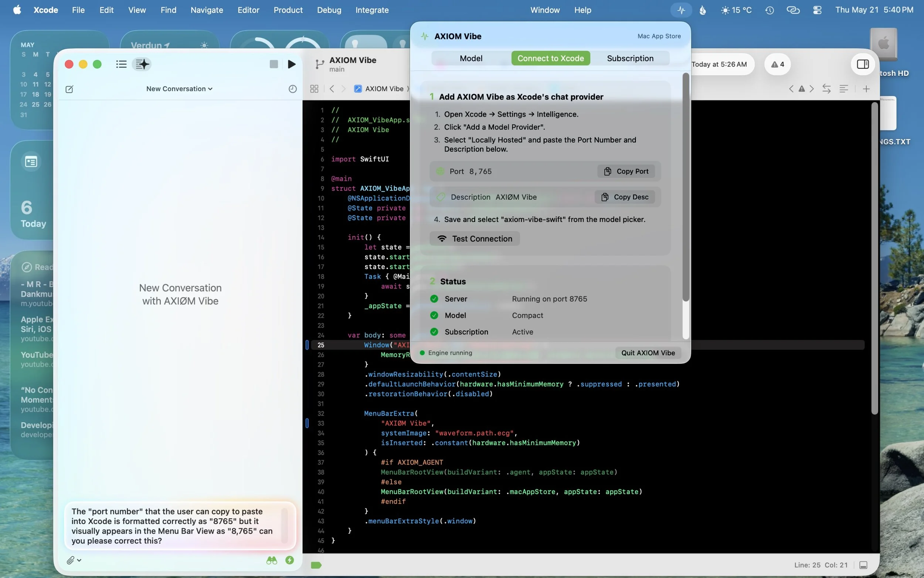
Task: Select the Connect to Xcode tab
Action: pos(550,58)
